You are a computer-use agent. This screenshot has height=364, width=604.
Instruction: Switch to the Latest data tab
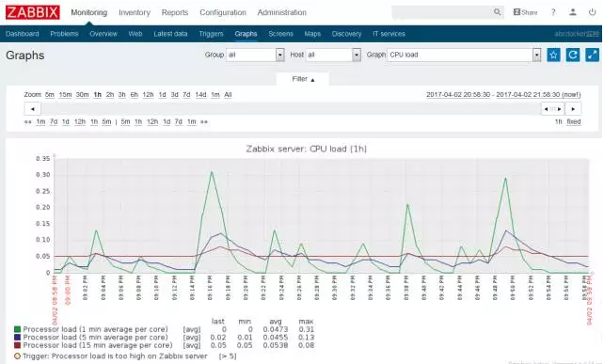click(x=170, y=34)
